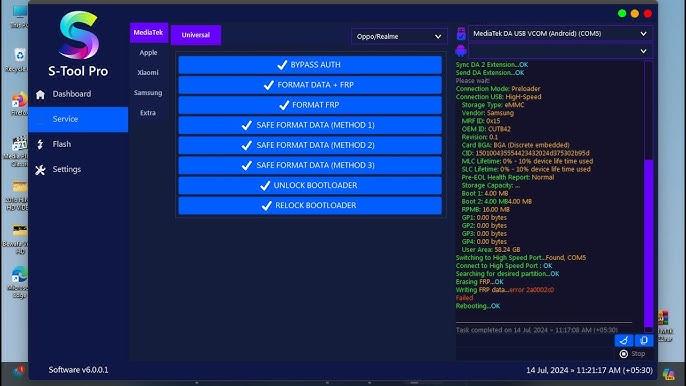This screenshot has width=686, height=386.
Task: Select the Universal sub-tab
Action: pyautogui.click(x=196, y=35)
